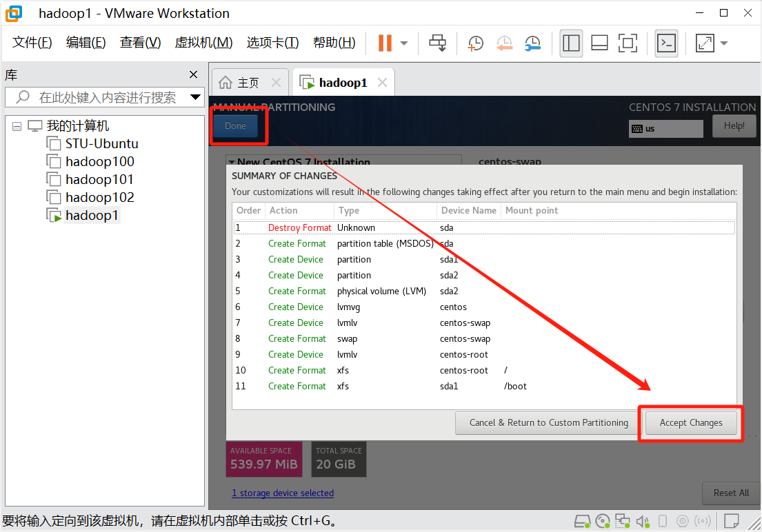Click the Order column header

tap(249, 210)
